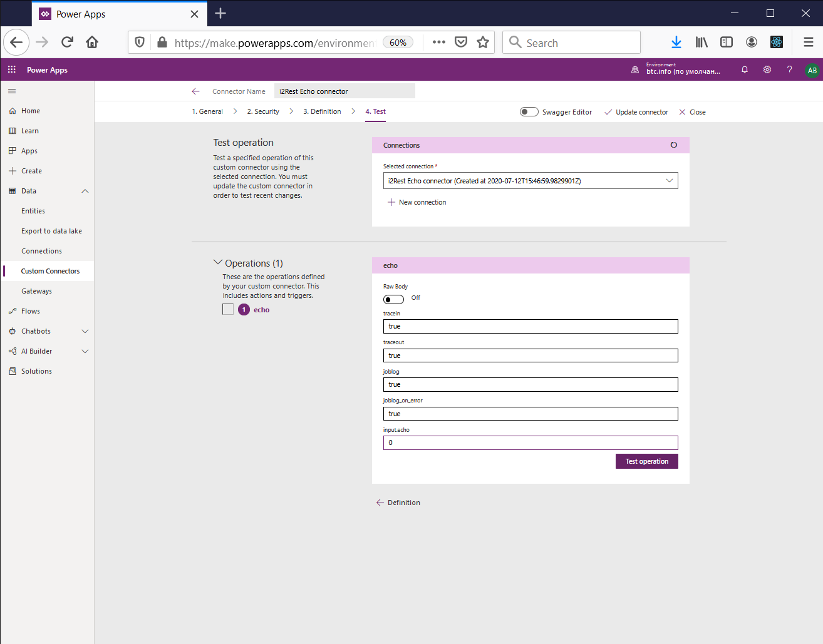Open a new browser tab

point(220,13)
